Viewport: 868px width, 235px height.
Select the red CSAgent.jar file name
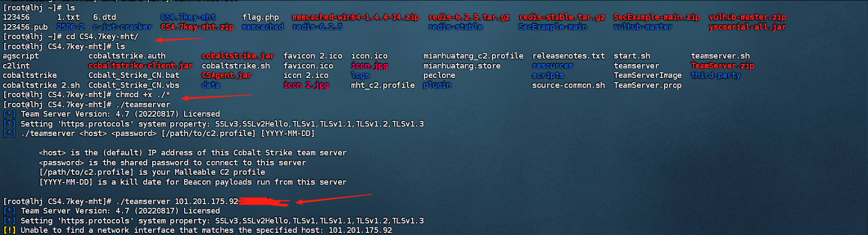tap(227, 75)
